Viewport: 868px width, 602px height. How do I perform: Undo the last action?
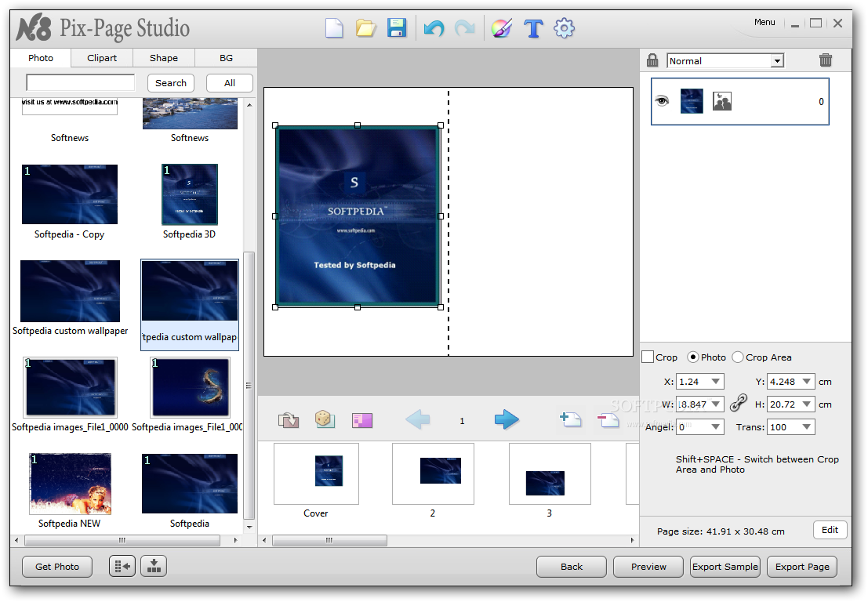tap(434, 27)
